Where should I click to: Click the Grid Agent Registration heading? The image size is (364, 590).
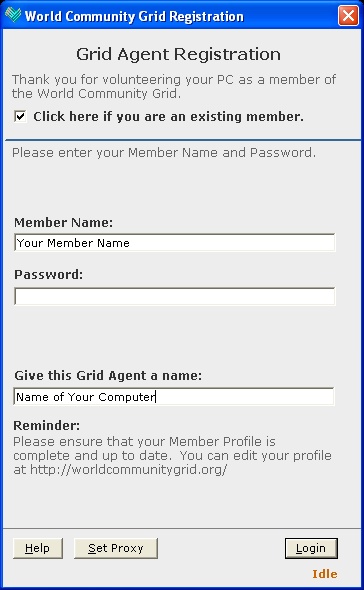tap(178, 54)
